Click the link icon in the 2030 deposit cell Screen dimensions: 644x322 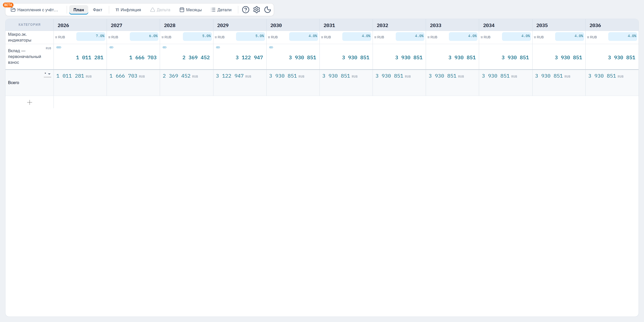tap(271, 47)
